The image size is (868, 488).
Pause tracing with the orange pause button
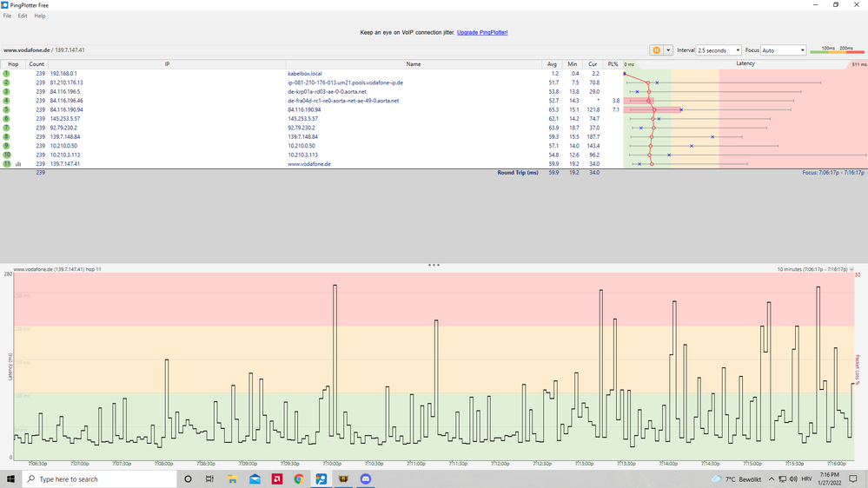pos(656,50)
